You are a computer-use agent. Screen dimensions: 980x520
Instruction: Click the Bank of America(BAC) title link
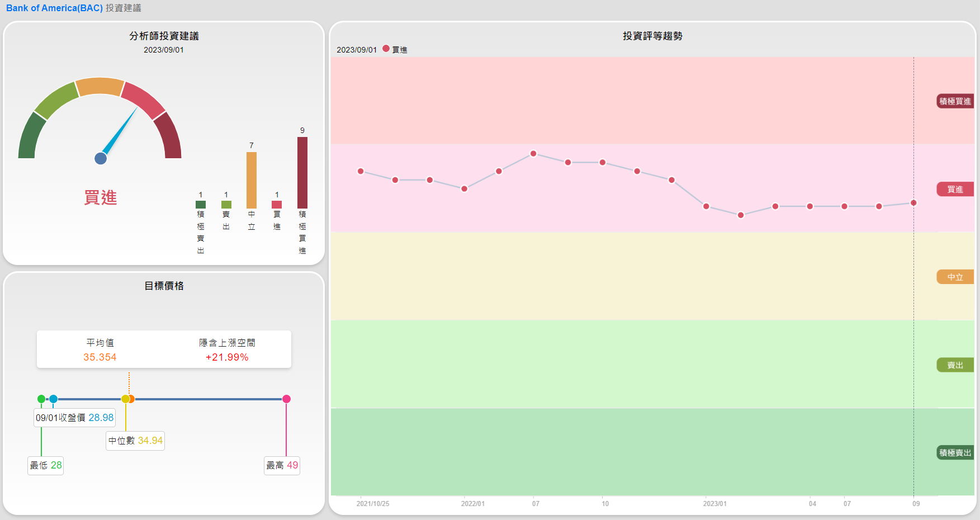(x=54, y=8)
